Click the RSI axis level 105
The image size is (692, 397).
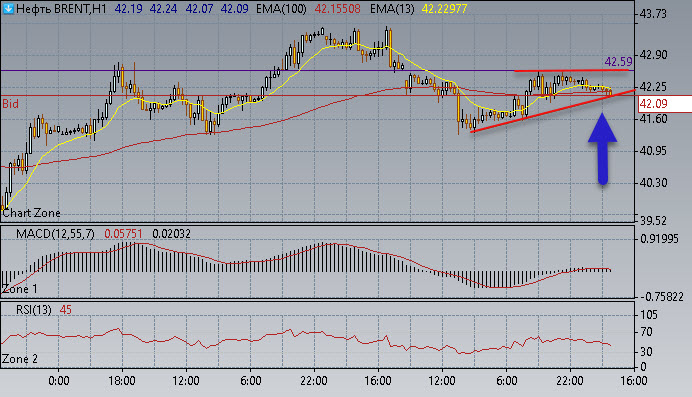pyautogui.click(x=649, y=315)
